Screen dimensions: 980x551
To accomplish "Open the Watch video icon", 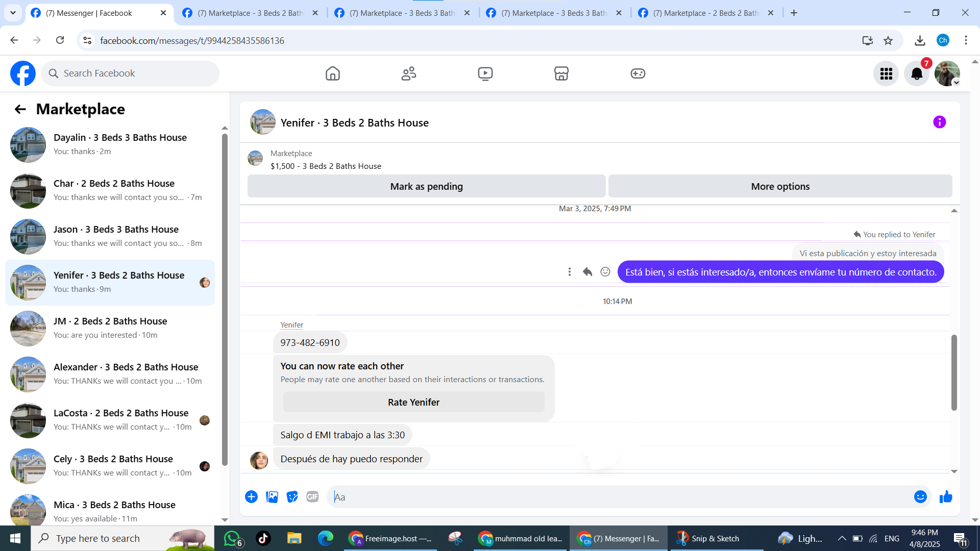I will (x=485, y=73).
